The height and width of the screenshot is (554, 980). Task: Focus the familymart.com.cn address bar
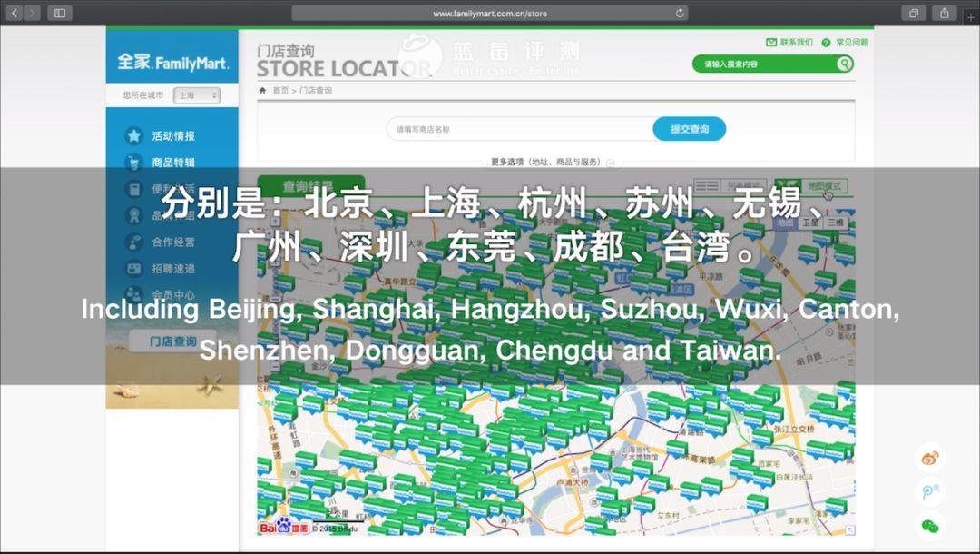(x=490, y=13)
